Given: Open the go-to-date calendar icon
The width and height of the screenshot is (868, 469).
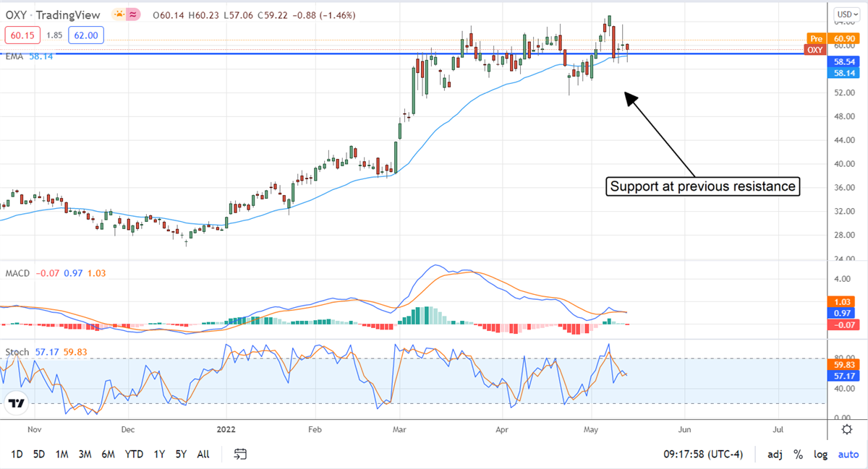Looking at the screenshot, I should pos(241,454).
